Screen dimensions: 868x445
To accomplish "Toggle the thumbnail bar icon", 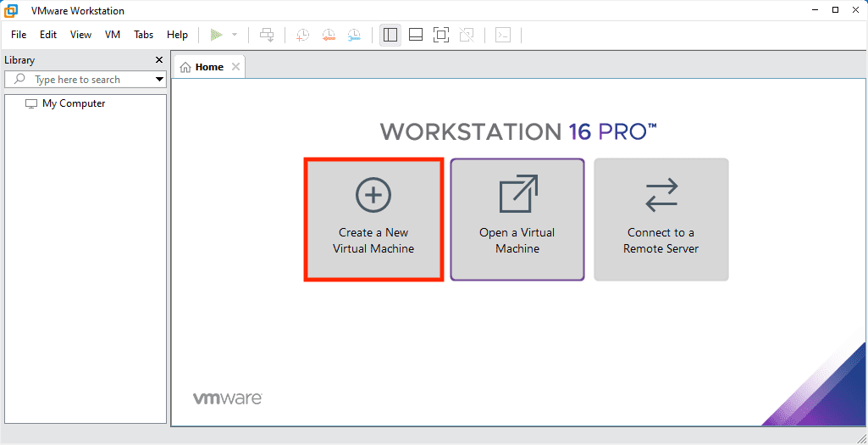I will tap(416, 35).
